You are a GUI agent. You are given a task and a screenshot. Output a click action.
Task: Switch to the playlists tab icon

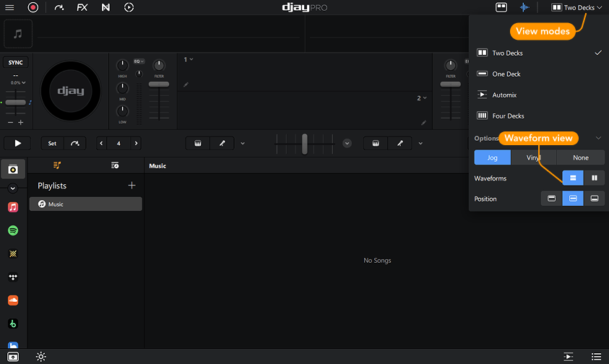click(x=57, y=165)
